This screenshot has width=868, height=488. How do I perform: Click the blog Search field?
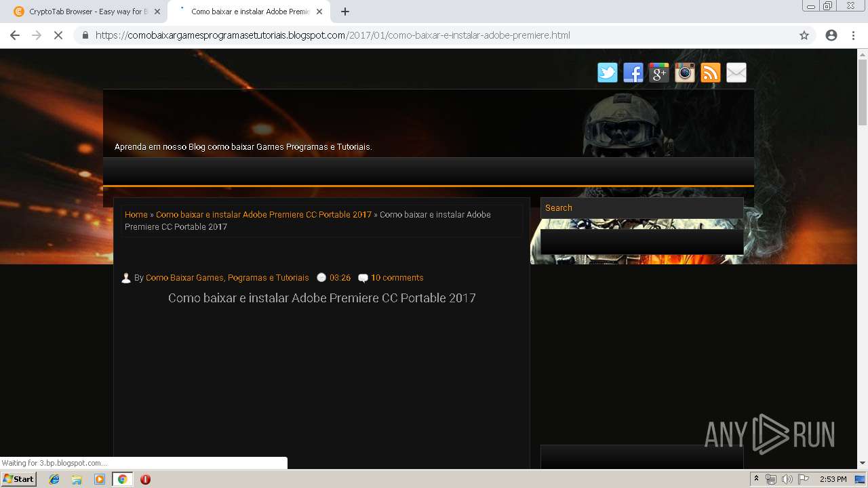tap(642, 208)
